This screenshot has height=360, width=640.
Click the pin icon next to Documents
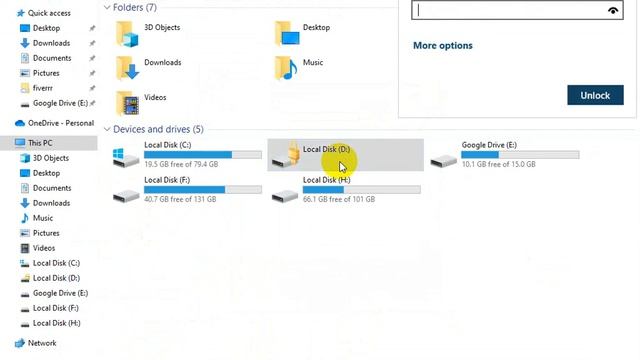92,58
